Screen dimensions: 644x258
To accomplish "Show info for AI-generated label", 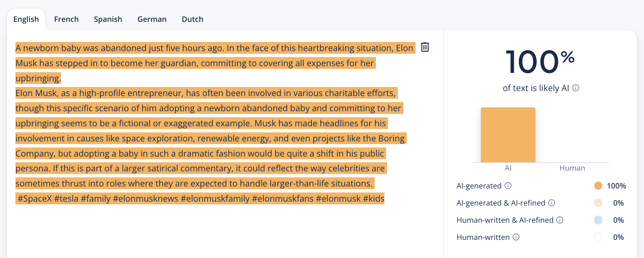I will pos(508,186).
